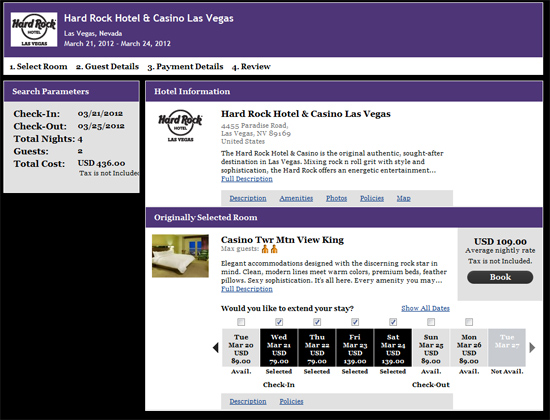
Task: Open hotel Policies link under Hotel Information
Action: pos(372,198)
